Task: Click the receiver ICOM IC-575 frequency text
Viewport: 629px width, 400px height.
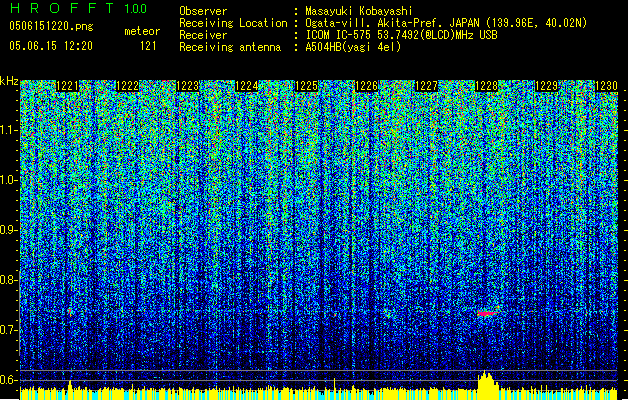Action: pyautogui.click(x=401, y=35)
